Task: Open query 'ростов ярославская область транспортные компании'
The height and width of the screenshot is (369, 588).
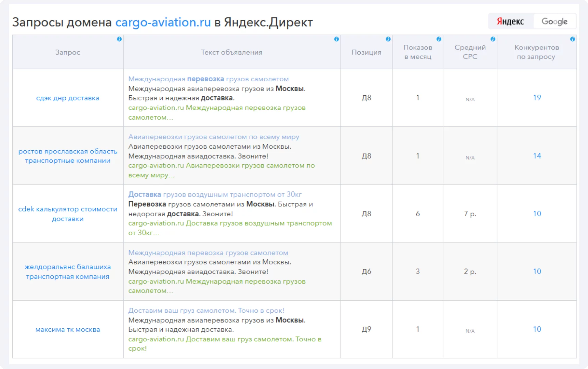Action: [x=68, y=156]
